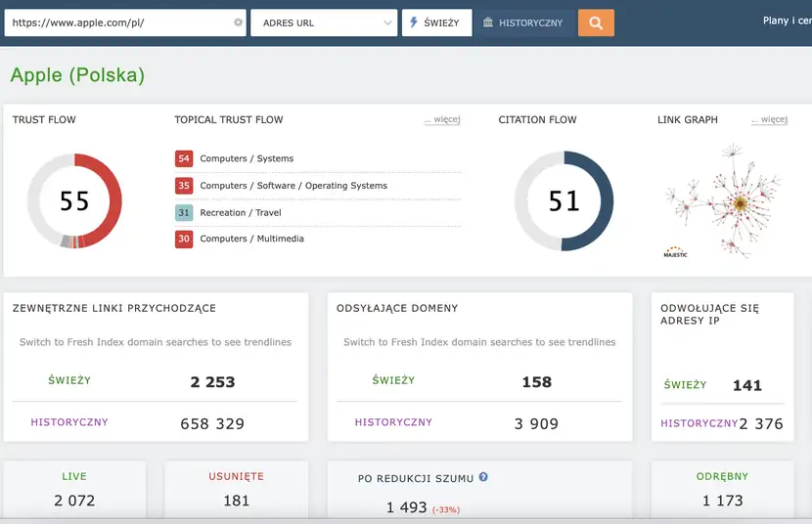812x524 pixels.
Task: Click noise reduced value 1 493
Action: (x=407, y=507)
